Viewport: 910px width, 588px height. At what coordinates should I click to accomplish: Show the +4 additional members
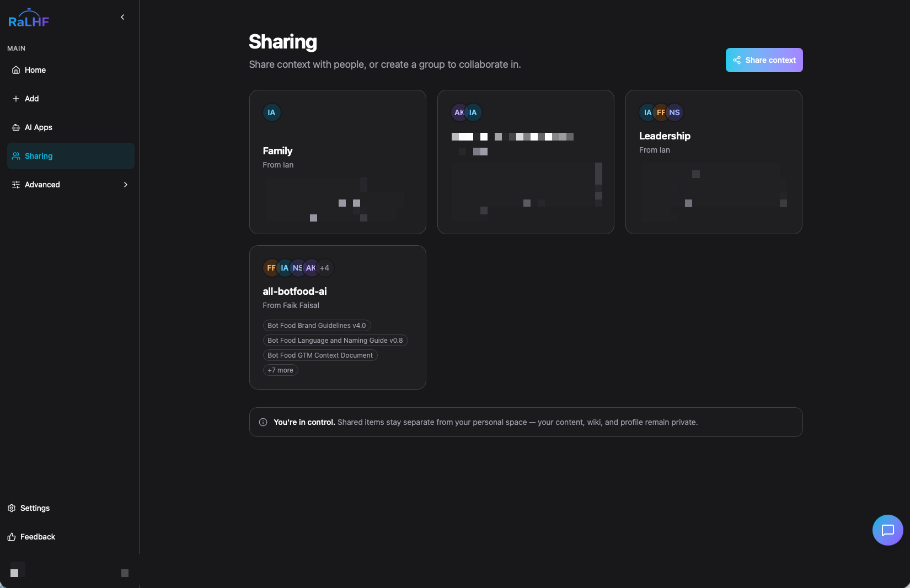point(325,268)
